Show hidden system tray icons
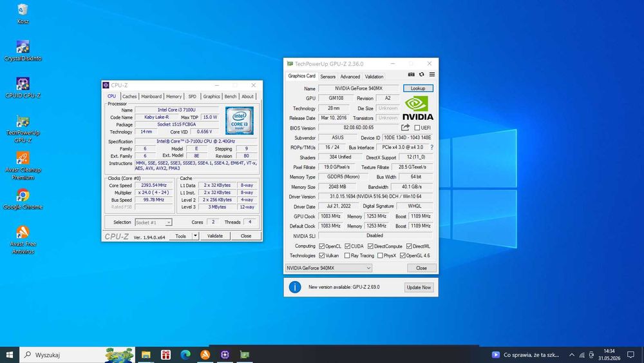 [572, 355]
